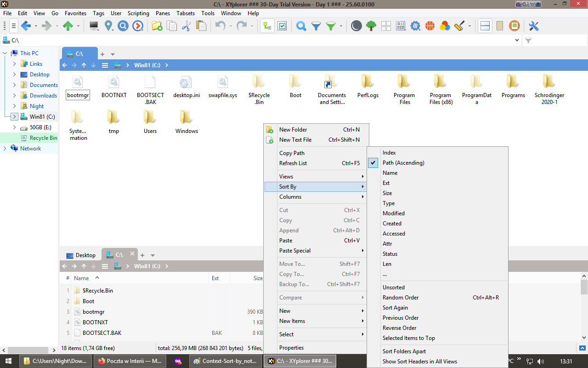Select the checked Path (Ascending) sort option
Image resolution: width=588 pixels, height=368 pixels.
[403, 163]
